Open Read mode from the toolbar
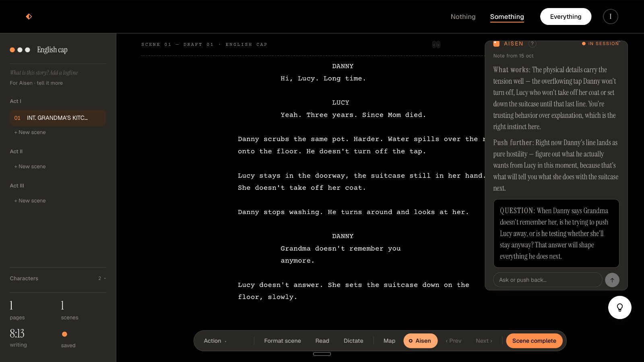 pyautogui.click(x=322, y=341)
